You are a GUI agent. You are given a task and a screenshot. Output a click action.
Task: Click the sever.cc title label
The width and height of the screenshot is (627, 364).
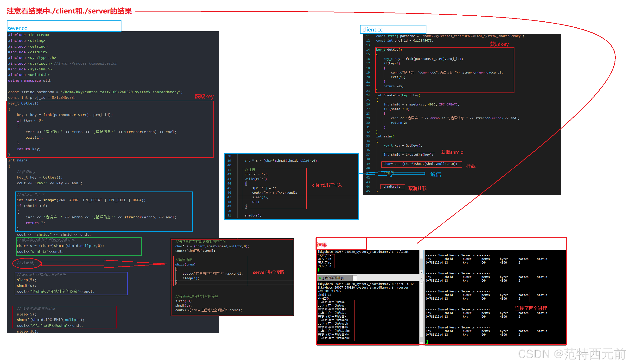pos(17,28)
